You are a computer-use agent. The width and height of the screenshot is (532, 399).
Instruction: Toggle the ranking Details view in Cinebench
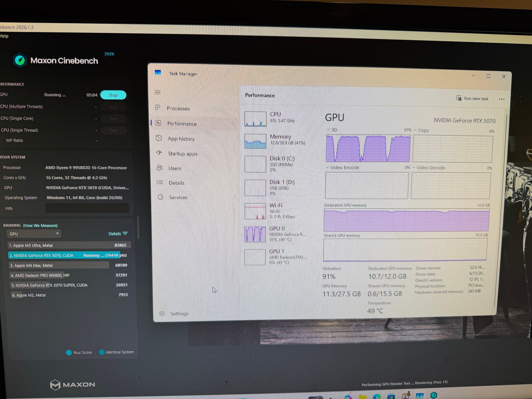coord(118,234)
